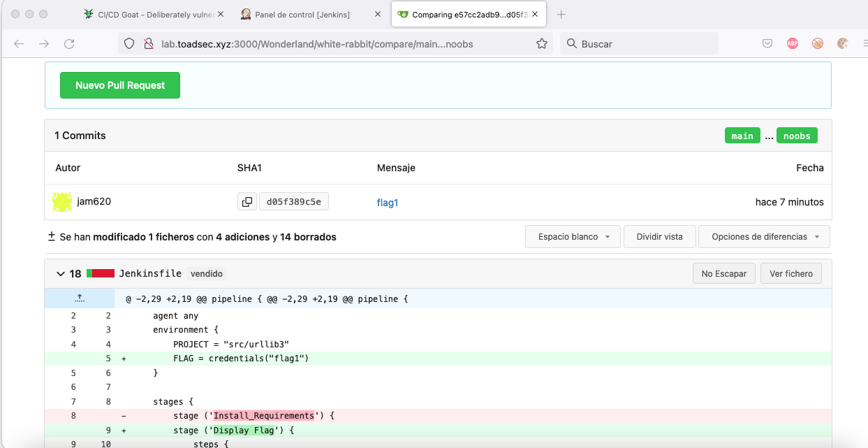Click the Jenkinsfile file name

click(150, 274)
